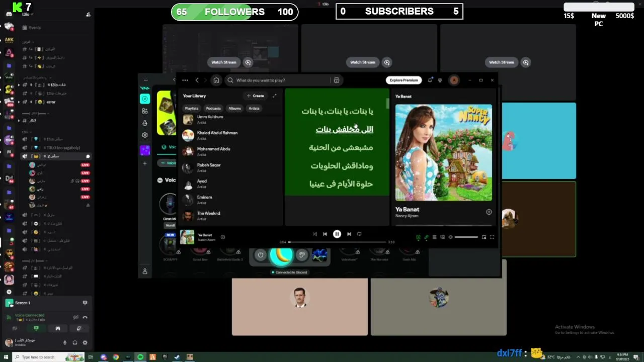Open Voicemod settings gear in sidebar
The height and width of the screenshot is (362, 644).
click(145, 135)
